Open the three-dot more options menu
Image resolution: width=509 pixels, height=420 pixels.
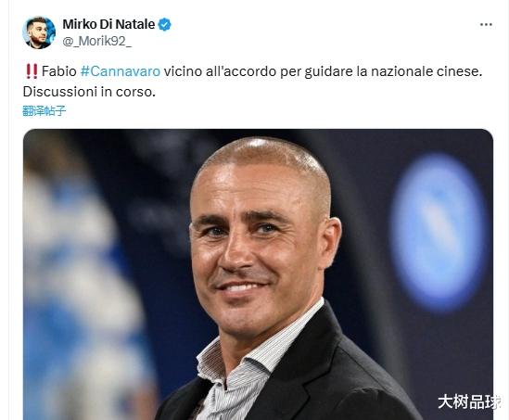point(486,25)
